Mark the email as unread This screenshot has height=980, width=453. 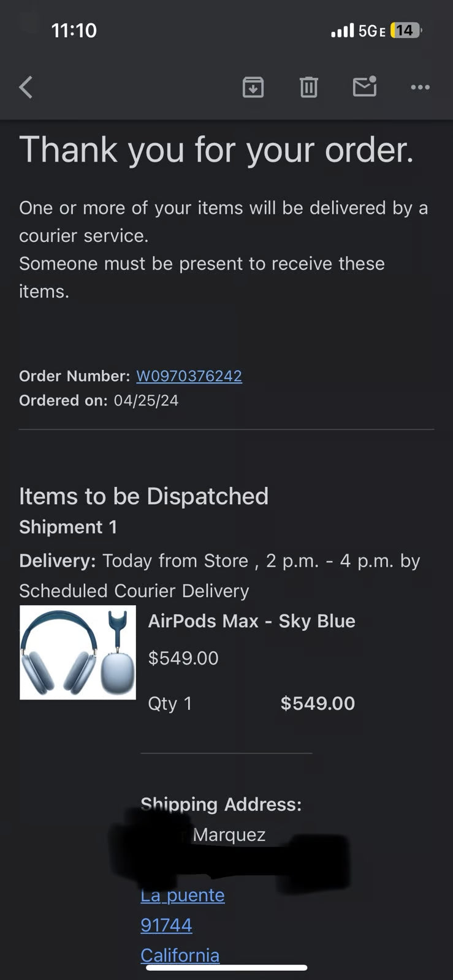pos(365,87)
